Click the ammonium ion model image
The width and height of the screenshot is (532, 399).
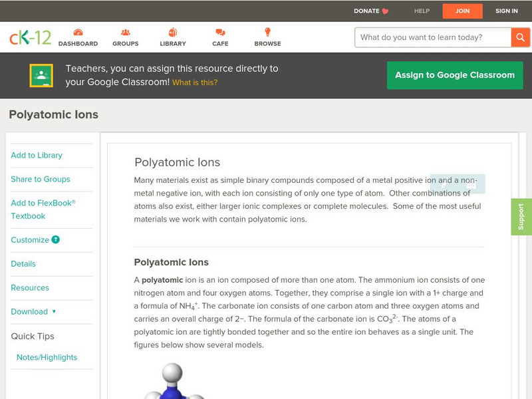(173, 380)
